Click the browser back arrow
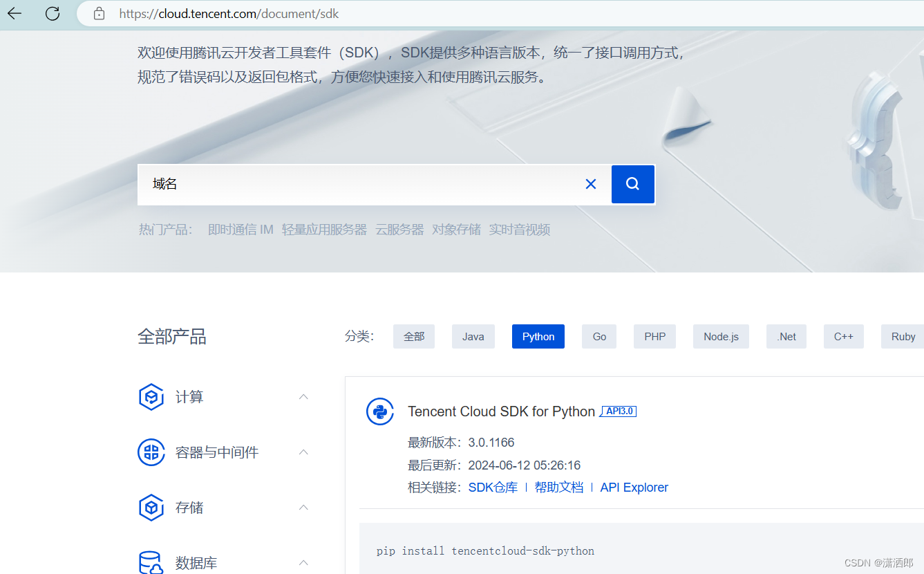 pos(15,13)
